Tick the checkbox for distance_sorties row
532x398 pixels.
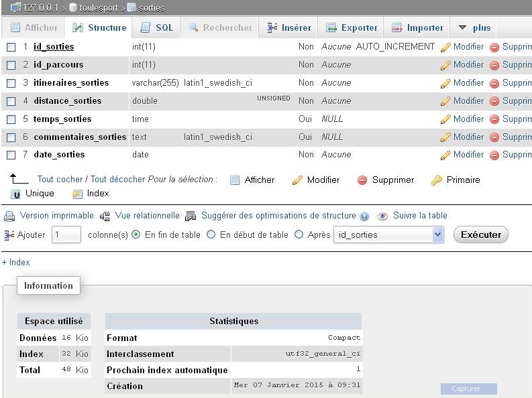coord(11,101)
